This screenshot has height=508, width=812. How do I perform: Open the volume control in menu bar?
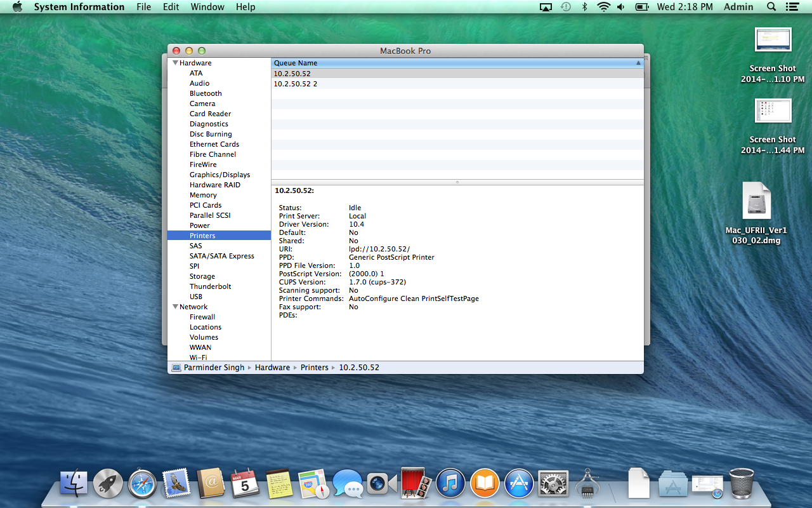[621, 7]
